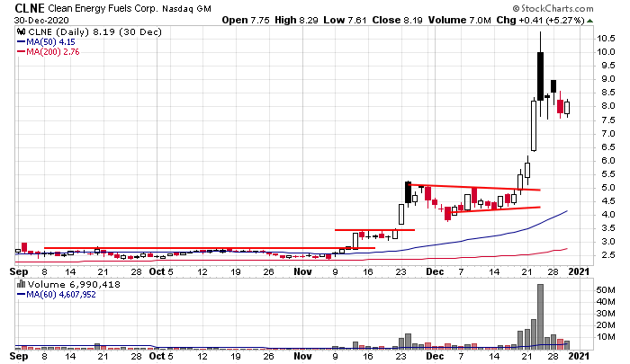Image resolution: width=630 pixels, height=364 pixels.
Task: Click the High 8.29 value
Action: pyautogui.click(x=296, y=20)
